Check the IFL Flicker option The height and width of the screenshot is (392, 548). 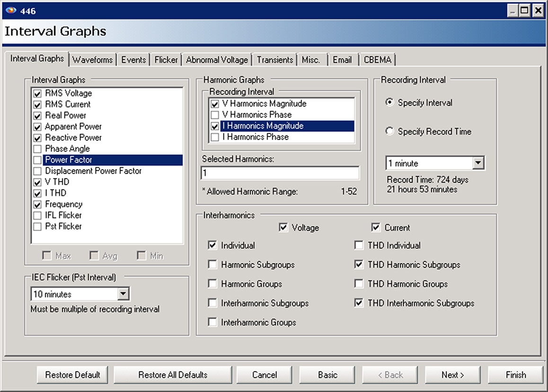click(x=37, y=215)
